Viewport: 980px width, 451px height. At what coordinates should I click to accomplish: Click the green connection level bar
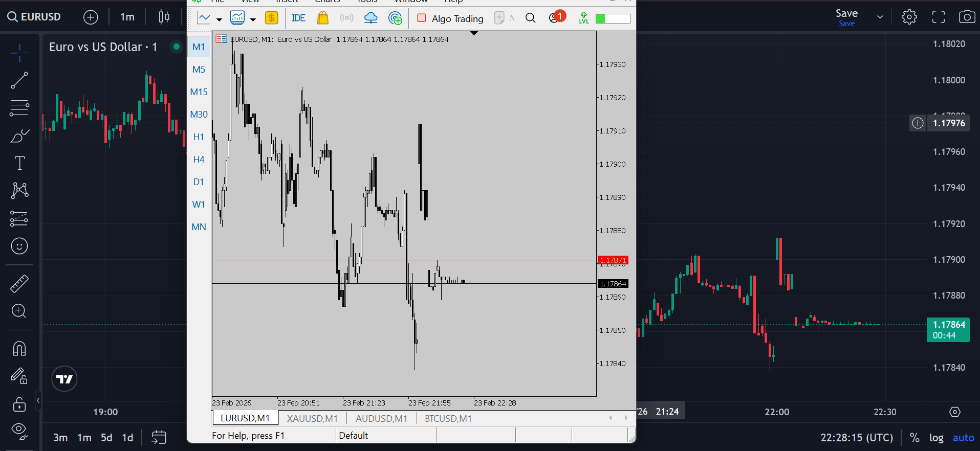[613, 18]
